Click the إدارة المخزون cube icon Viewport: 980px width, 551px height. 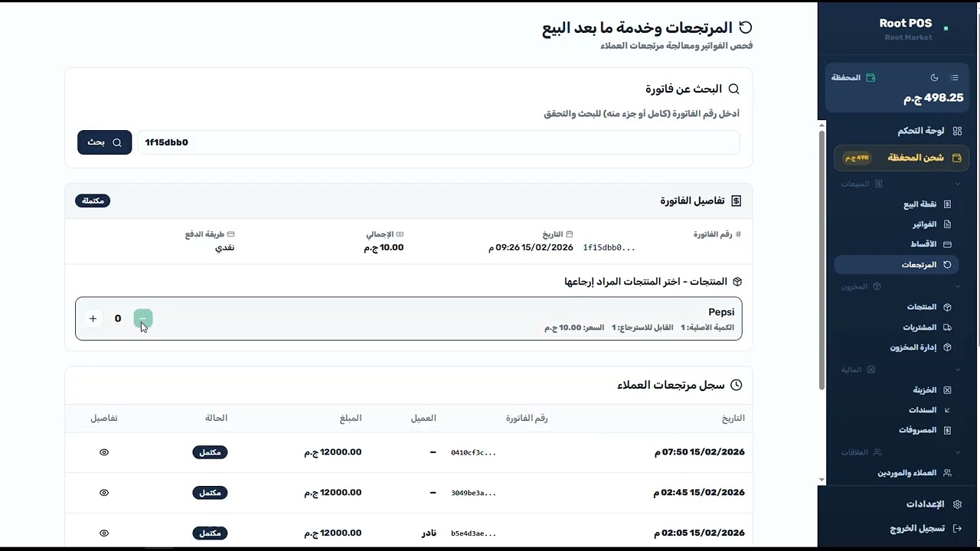(947, 347)
